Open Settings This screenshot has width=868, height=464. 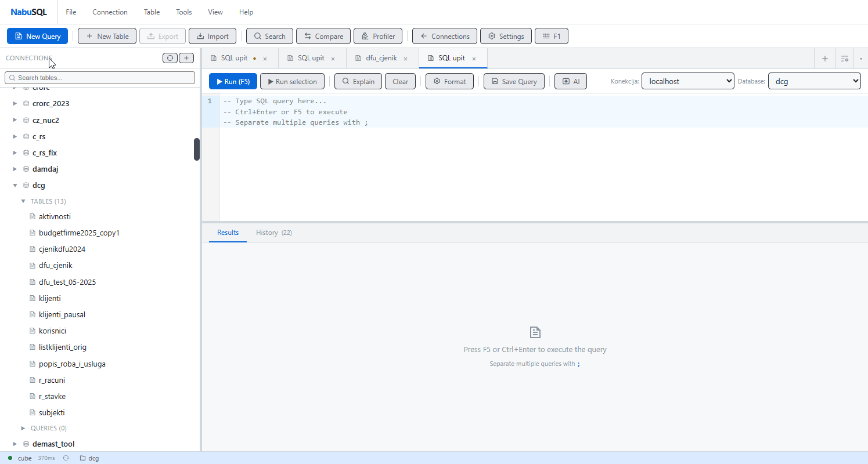[506, 36]
